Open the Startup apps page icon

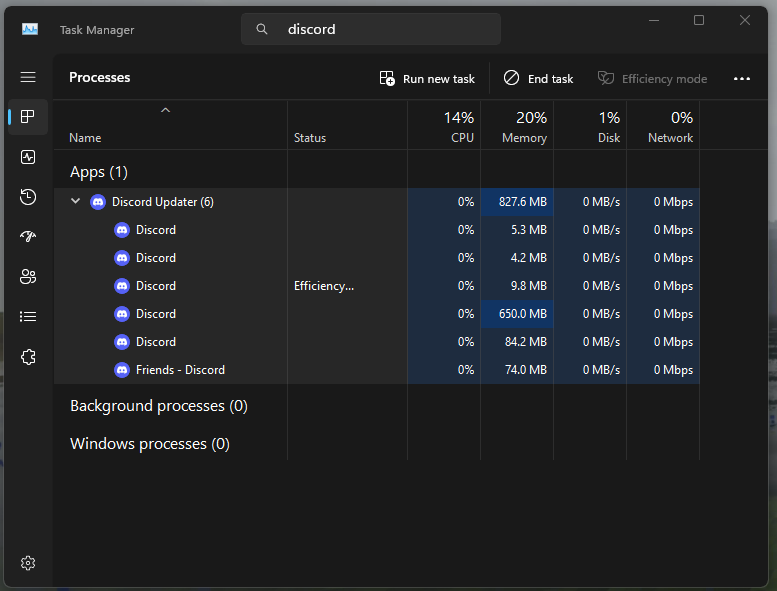point(28,236)
